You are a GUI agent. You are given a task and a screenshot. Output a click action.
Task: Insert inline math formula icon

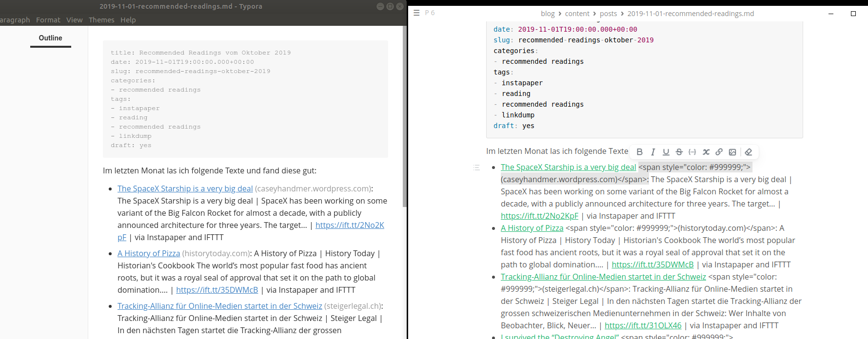tap(706, 152)
